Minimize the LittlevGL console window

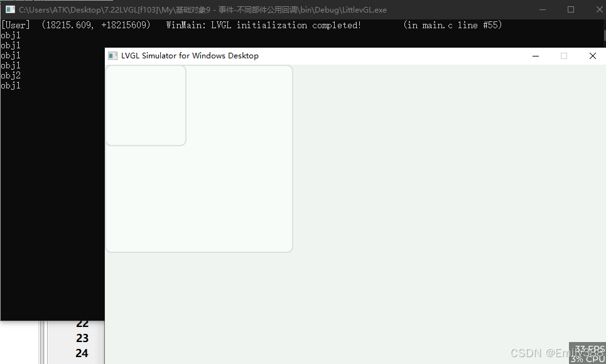tap(543, 9)
